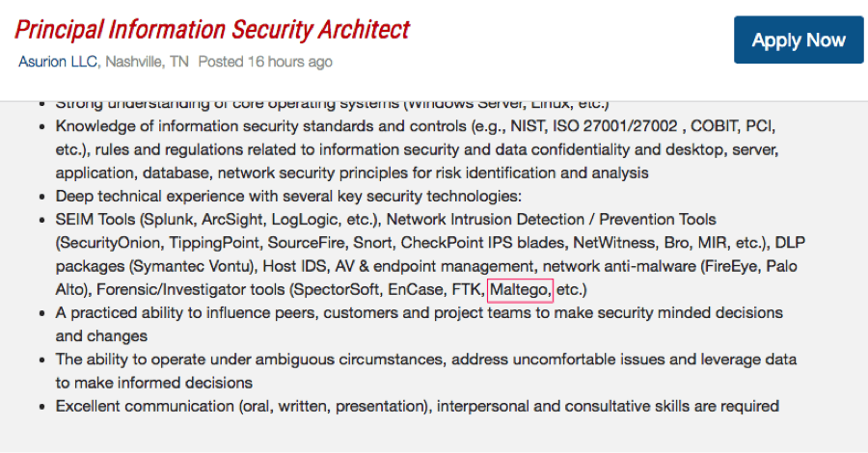868x453 pixels.
Task: Select the Nashville, TN location text
Action: [x=147, y=62]
